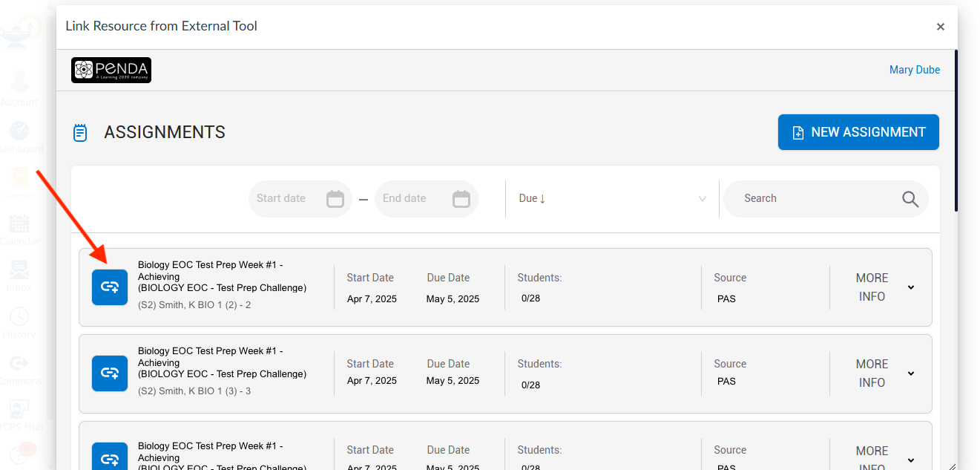Click the search magnifier icon

coord(910,199)
